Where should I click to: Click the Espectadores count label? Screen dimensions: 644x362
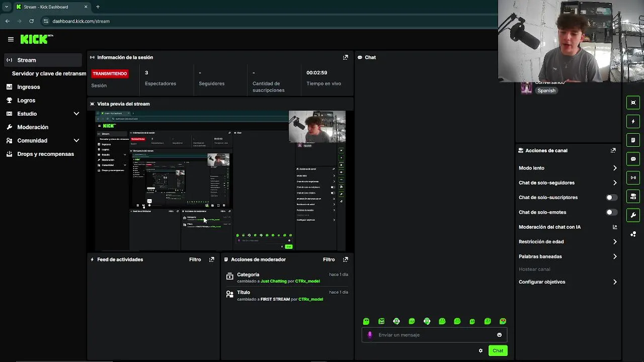160,83
